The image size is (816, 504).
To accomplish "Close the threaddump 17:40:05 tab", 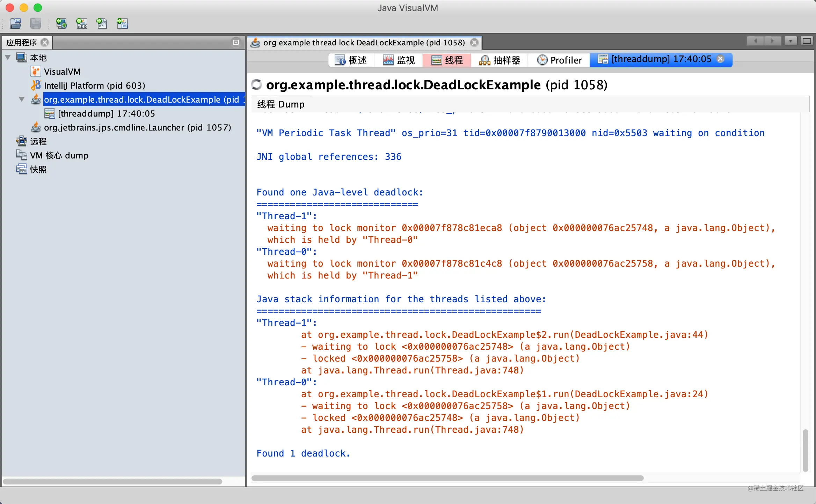I will pyautogui.click(x=720, y=59).
